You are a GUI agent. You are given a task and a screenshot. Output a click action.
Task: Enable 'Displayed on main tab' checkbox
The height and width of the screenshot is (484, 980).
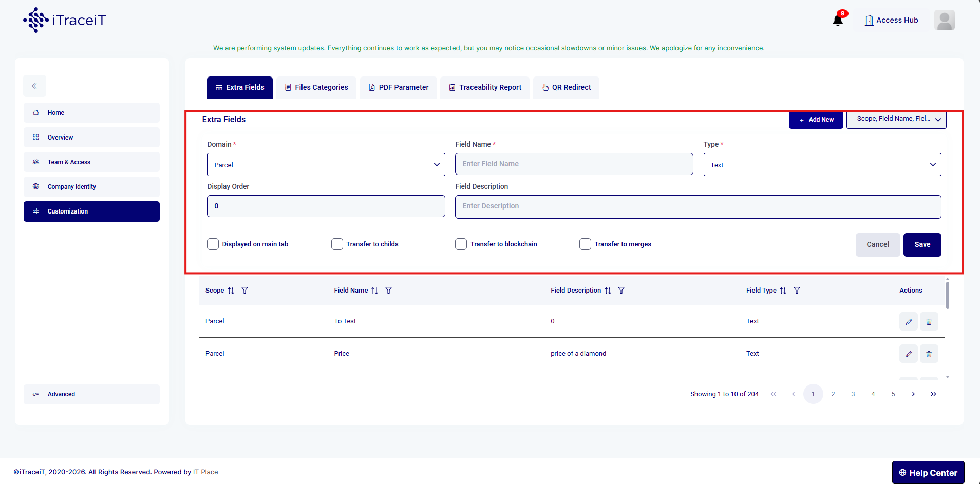(213, 244)
